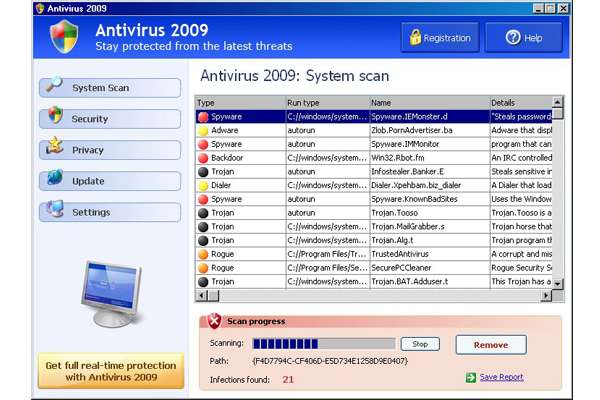Image resolution: width=600 pixels, height=400 pixels.
Task: Click the black dot of Infostealer.Banker.E row
Action: [203, 172]
